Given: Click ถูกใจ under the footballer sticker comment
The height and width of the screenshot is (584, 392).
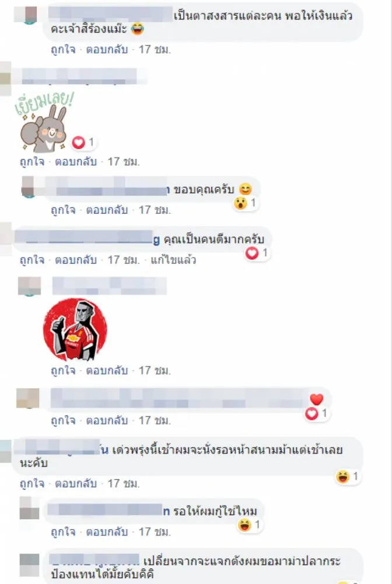Looking at the screenshot, I should pyautogui.click(x=63, y=371).
